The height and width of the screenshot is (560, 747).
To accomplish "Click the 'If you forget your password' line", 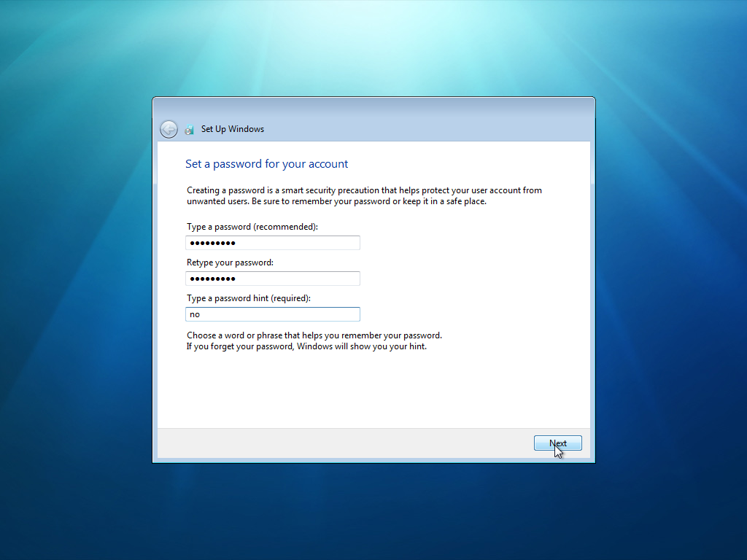I will [307, 346].
